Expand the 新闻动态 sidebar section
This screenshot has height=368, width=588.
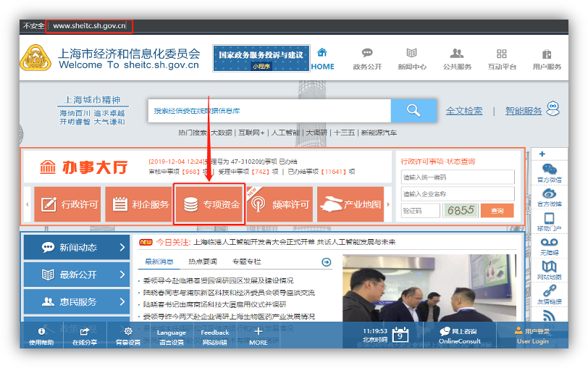point(75,247)
